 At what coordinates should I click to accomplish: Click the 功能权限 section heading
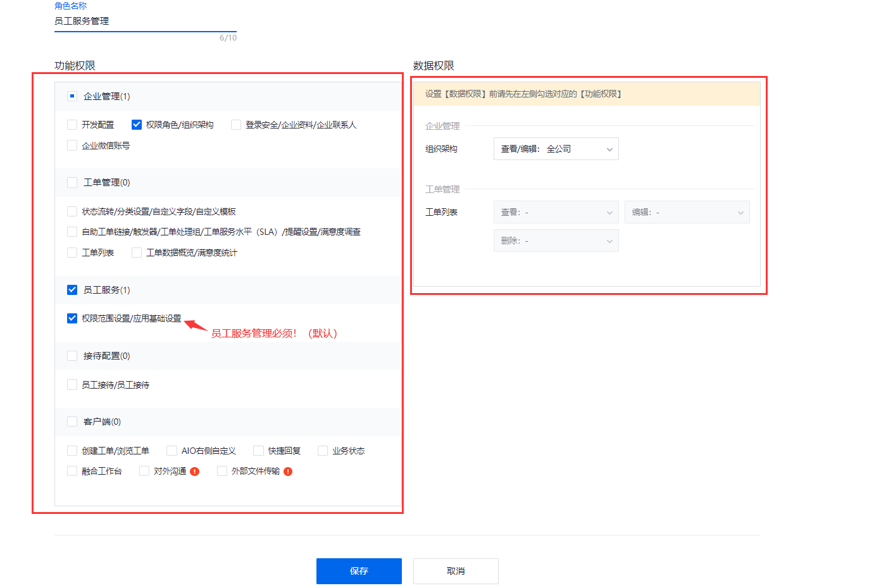75,66
